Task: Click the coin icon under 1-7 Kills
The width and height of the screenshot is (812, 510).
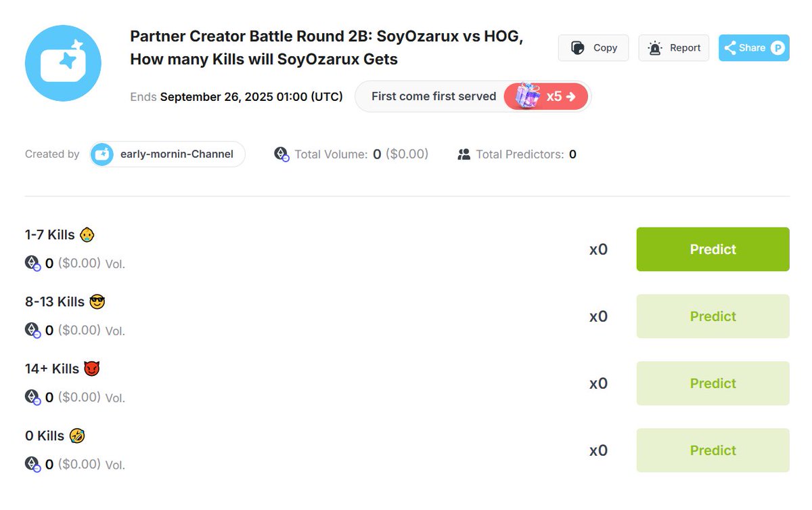Action: coord(32,263)
